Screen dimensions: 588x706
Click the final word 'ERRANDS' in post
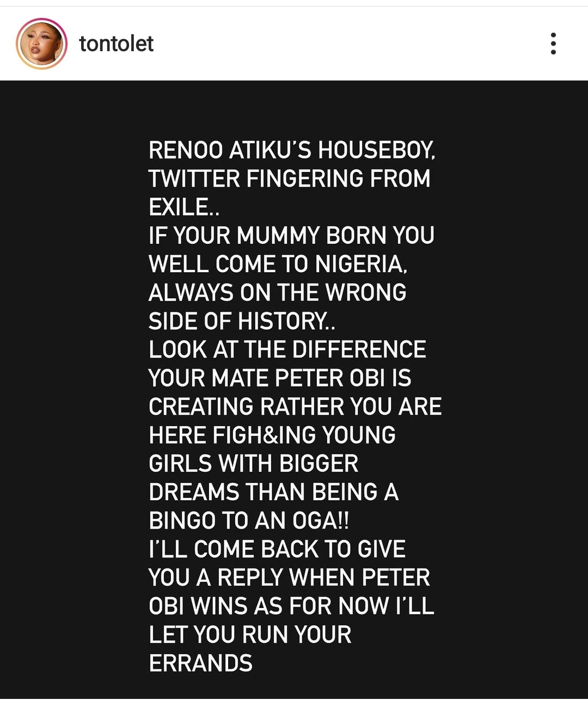[200, 664]
